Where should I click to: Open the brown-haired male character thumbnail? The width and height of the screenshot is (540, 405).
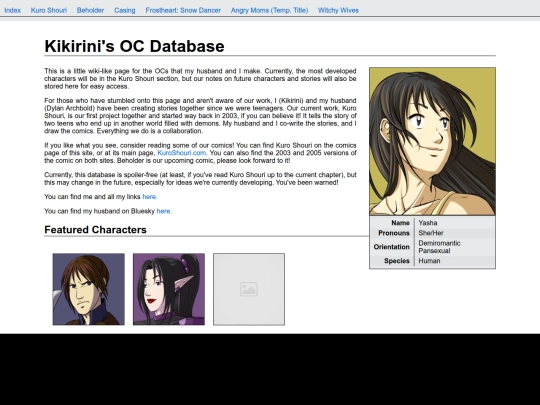(x=89, y=289)
